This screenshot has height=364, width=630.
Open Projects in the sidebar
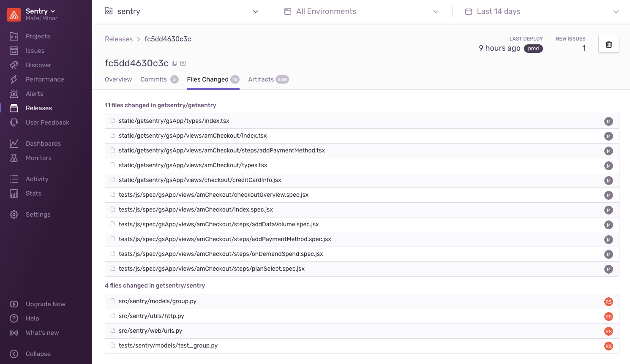click(38, 36)
